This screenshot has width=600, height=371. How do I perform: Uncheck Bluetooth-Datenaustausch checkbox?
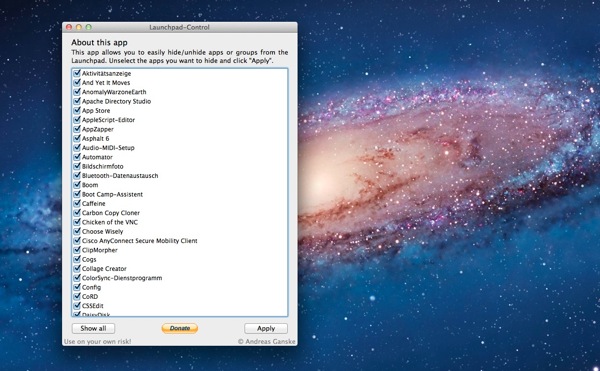(x=77, y=176)
